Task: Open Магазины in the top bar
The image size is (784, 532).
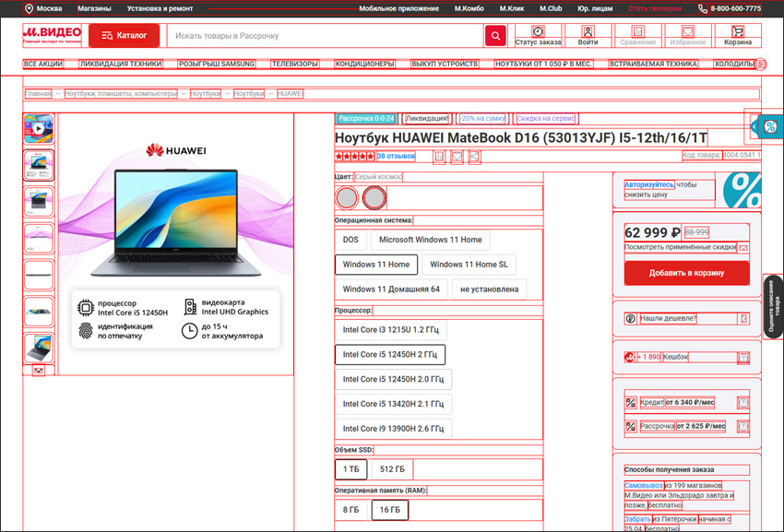Action: pos(94,8)
